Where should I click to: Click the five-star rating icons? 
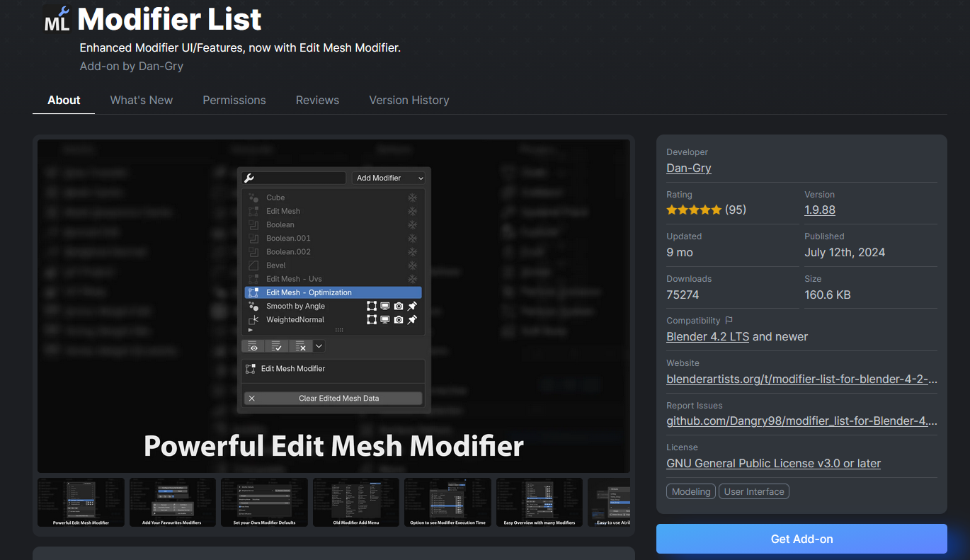[694, 210]
